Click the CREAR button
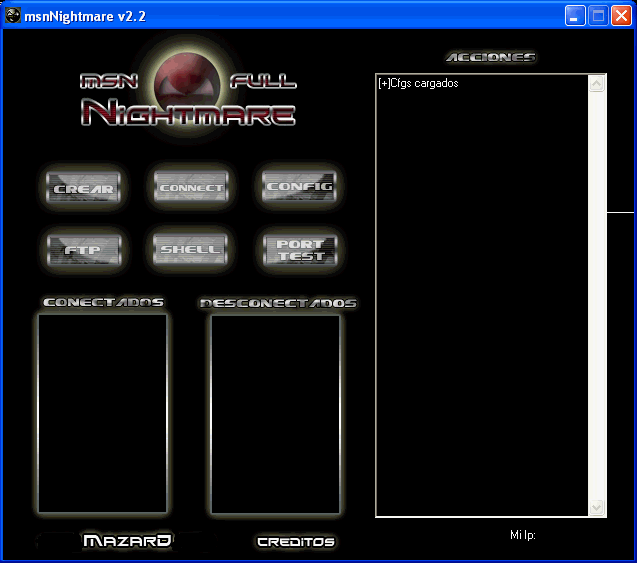This screenshot has height=563, width=637. [83, 188]
